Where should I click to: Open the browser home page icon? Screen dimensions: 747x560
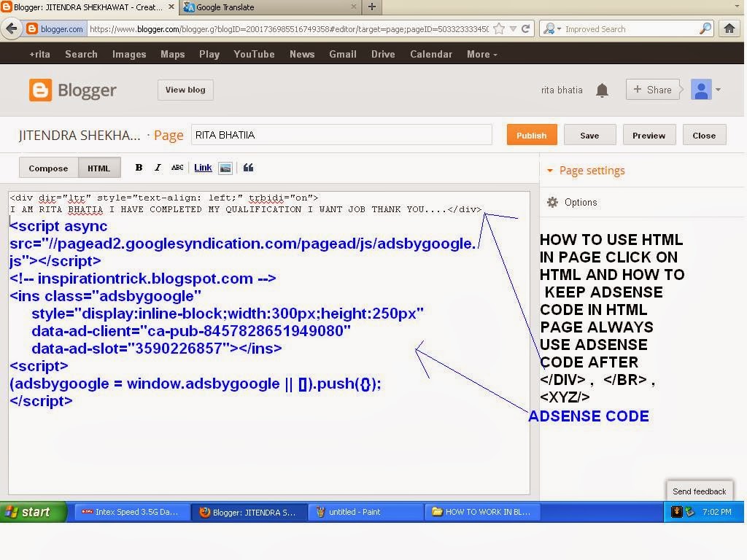tap(729, 28)
